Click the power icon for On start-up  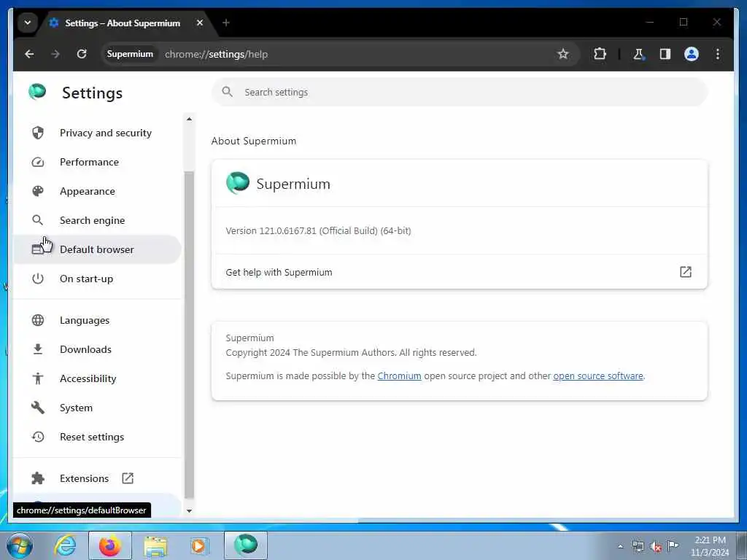(x=38, y=279)
